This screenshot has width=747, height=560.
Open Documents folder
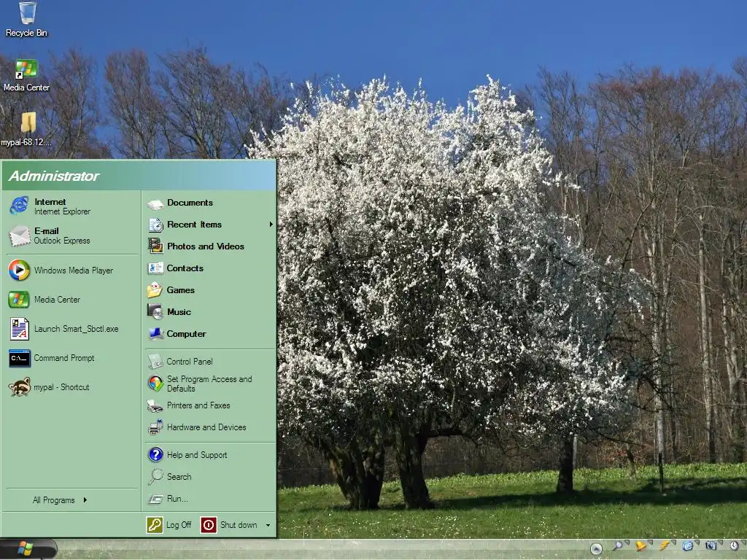[210, 203]
